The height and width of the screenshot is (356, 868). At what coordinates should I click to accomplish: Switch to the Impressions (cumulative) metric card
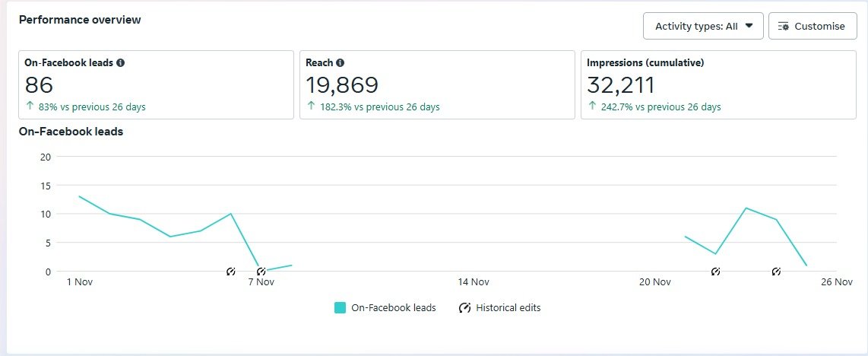718,85
